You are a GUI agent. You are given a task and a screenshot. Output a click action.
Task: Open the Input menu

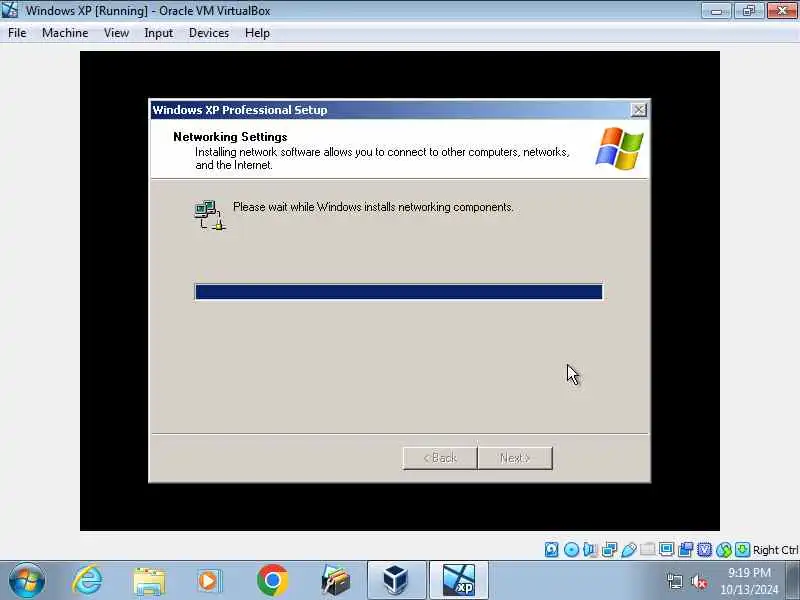click(x=159, y=33)
